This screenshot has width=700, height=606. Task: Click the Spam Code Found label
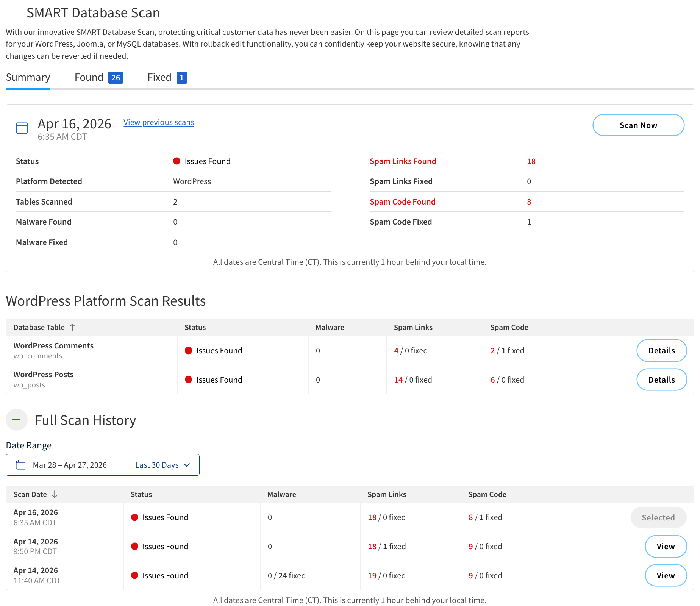point(403,201)
